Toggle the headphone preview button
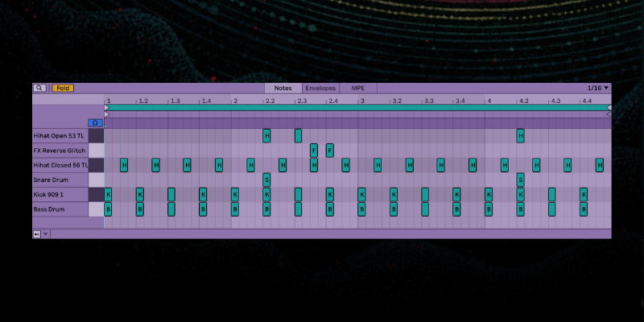The image size is (644, 322). click(96, 123)
